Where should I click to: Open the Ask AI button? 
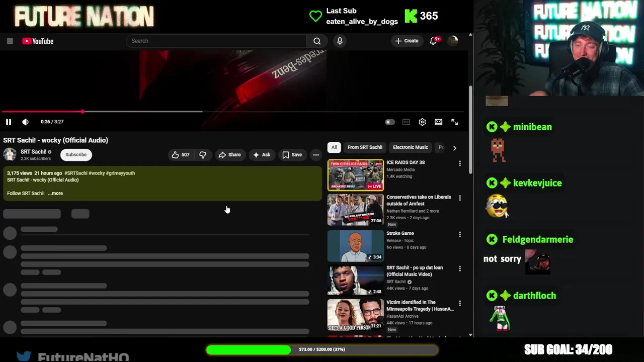262,155
